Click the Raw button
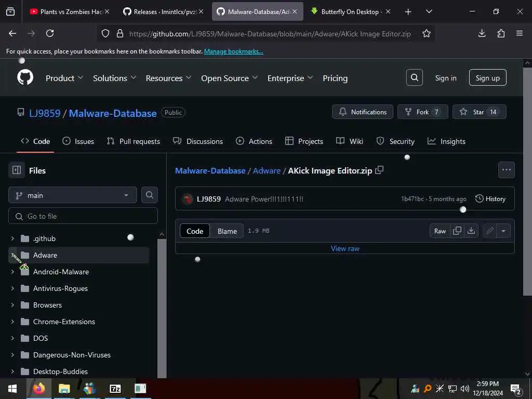The width and height of the screenshot is (532, 399). (x=440, y=231)
